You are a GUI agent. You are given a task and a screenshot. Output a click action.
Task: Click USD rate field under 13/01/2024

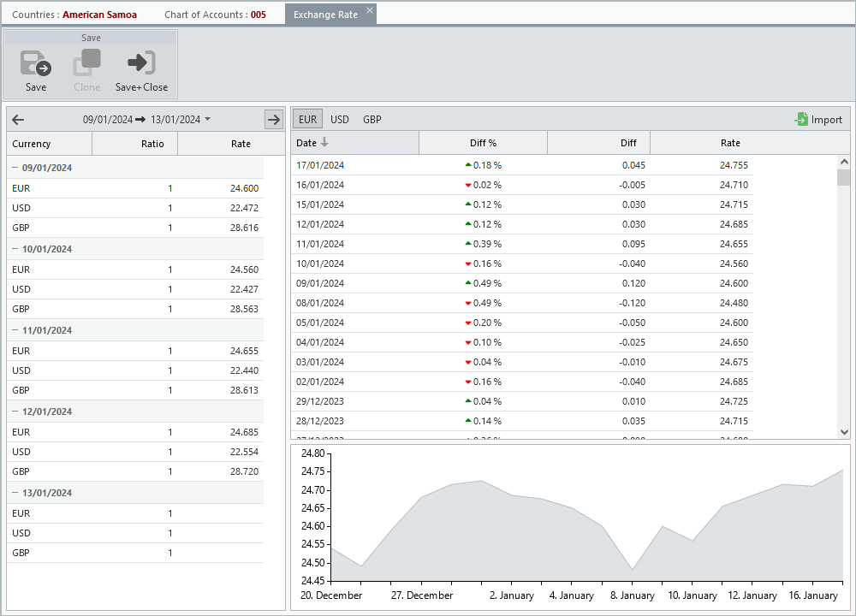click(221, 533)
